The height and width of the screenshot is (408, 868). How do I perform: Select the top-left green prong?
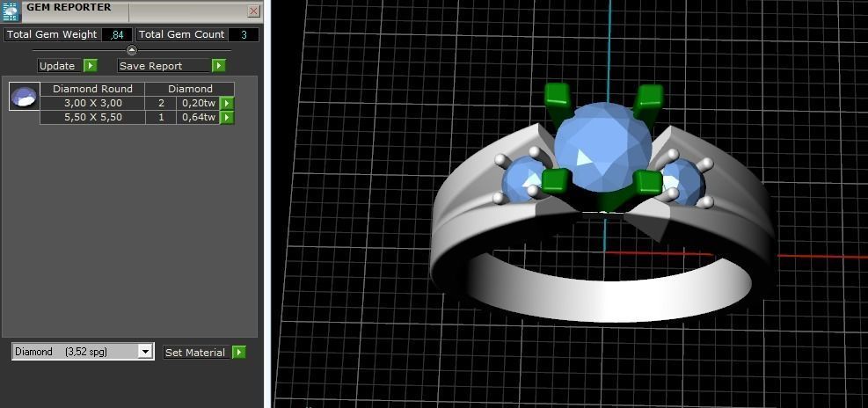pos(558,95)
